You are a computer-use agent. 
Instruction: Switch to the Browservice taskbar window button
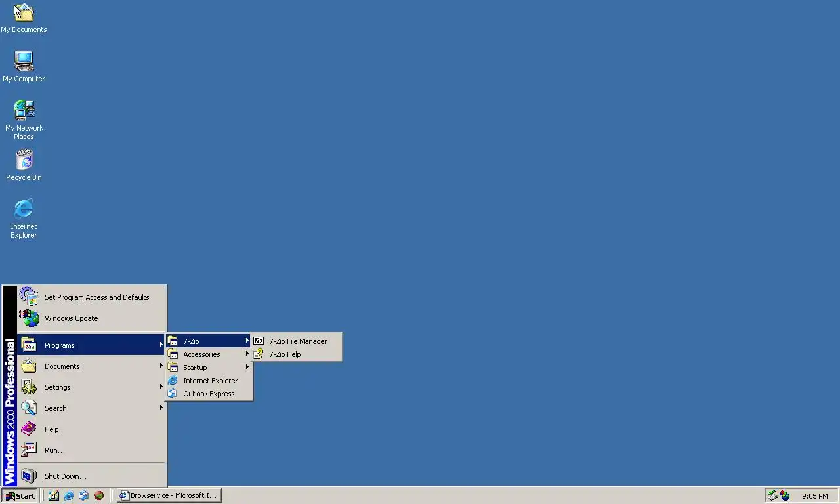tap(169, 495)
